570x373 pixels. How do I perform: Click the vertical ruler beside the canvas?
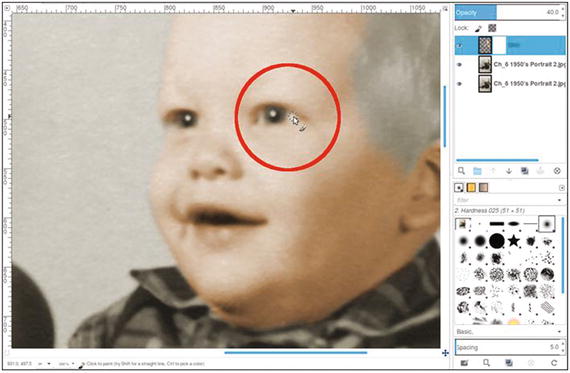click(7, 181)
